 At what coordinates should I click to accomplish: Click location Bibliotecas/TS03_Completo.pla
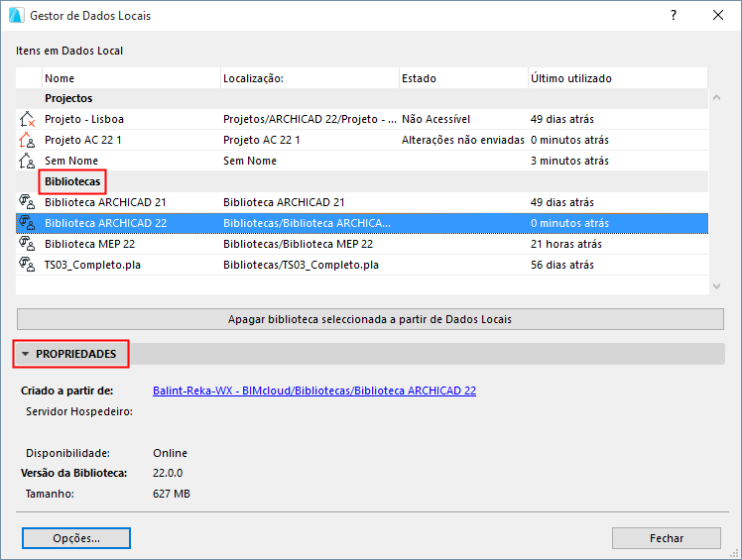pos(301,265)
